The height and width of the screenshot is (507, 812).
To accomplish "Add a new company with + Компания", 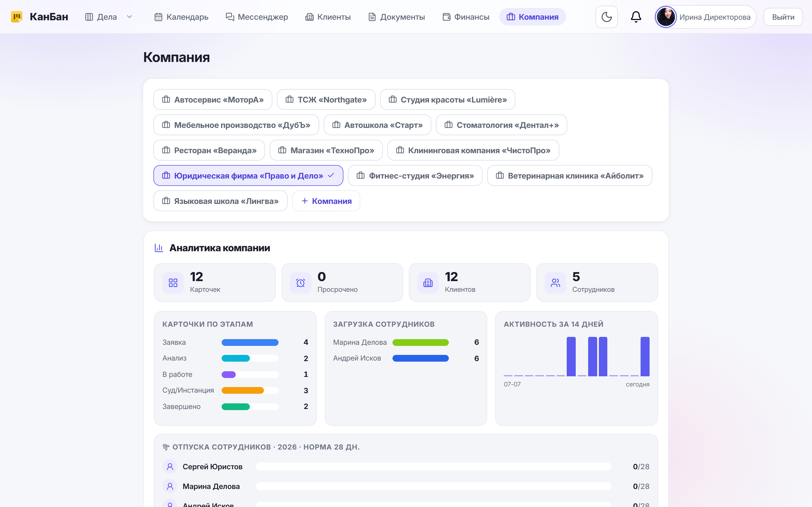I will click(x=326, y=201).
